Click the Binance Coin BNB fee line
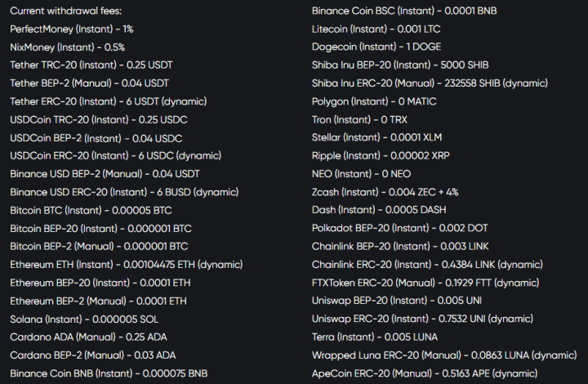 point(109,373)
